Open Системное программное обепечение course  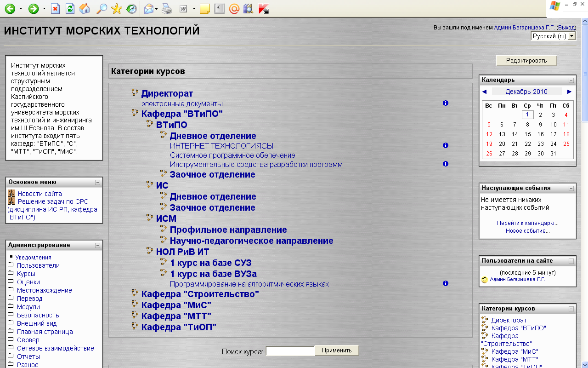pos(232,155)
